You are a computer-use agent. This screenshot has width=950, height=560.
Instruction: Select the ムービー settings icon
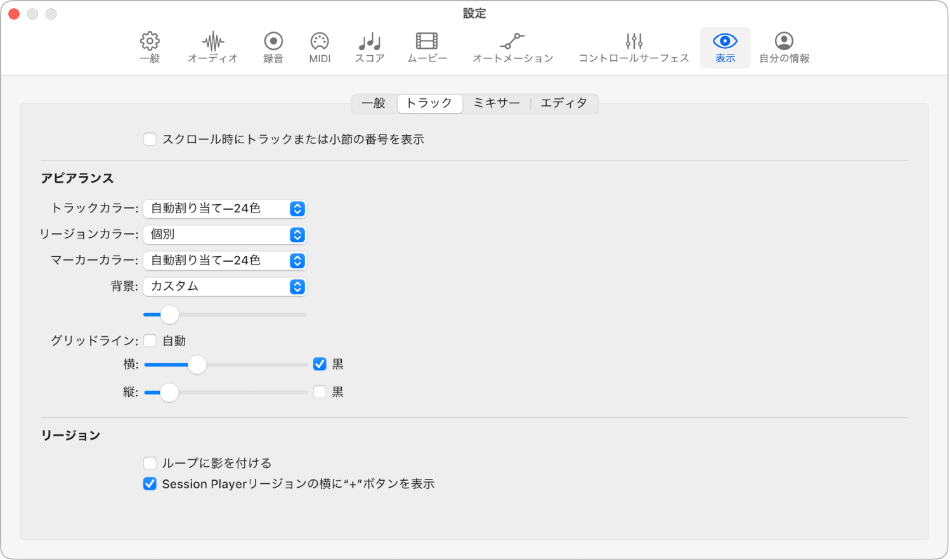coord(427,47)
